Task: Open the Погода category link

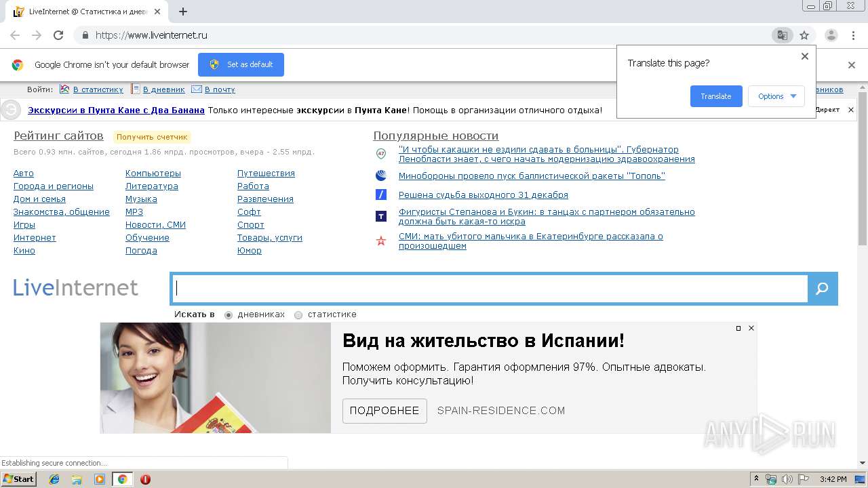Action: pyautogui.click(x=141, y=251)
